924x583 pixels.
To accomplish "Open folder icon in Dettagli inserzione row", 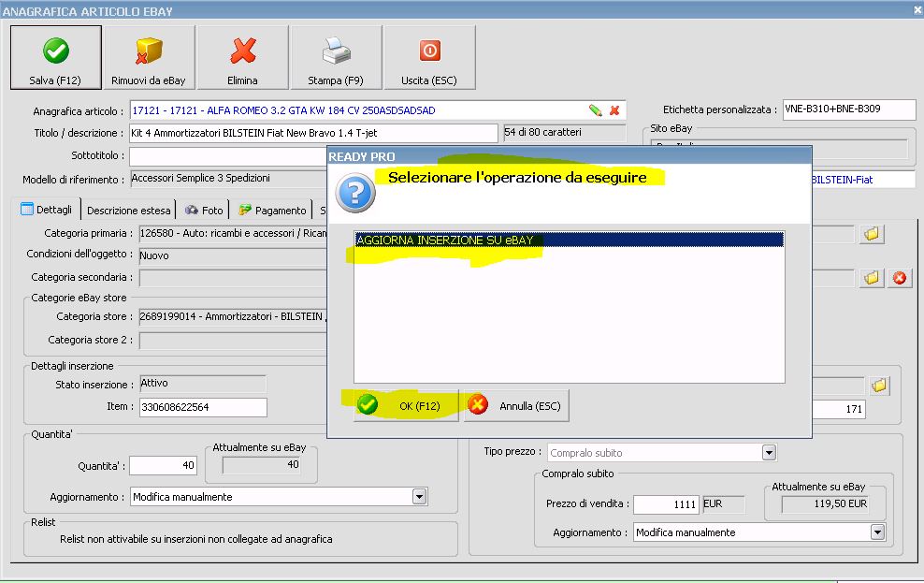I will coord(879,386).
